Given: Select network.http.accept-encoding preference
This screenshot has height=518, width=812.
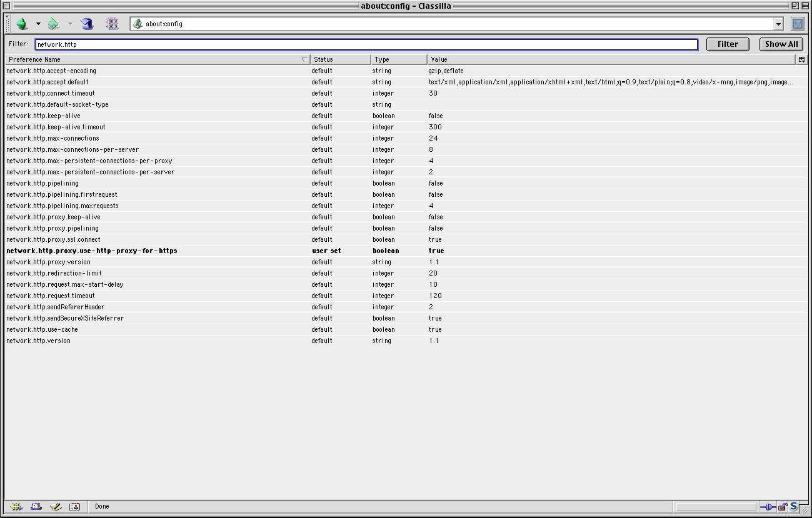Looking at the screenshot, I should (406, 71).
